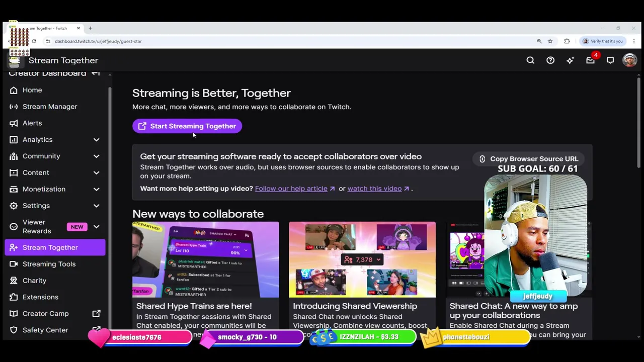Click the Stream Manager broadcast icon
The width and height of the screenshot is (644, 362).
[14, 107]
